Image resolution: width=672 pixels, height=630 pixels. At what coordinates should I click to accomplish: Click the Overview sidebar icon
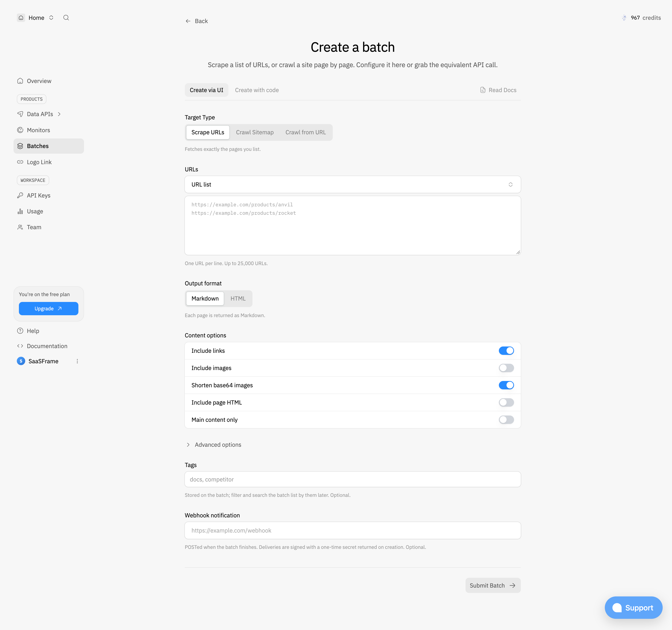click(x=20, y=81)
